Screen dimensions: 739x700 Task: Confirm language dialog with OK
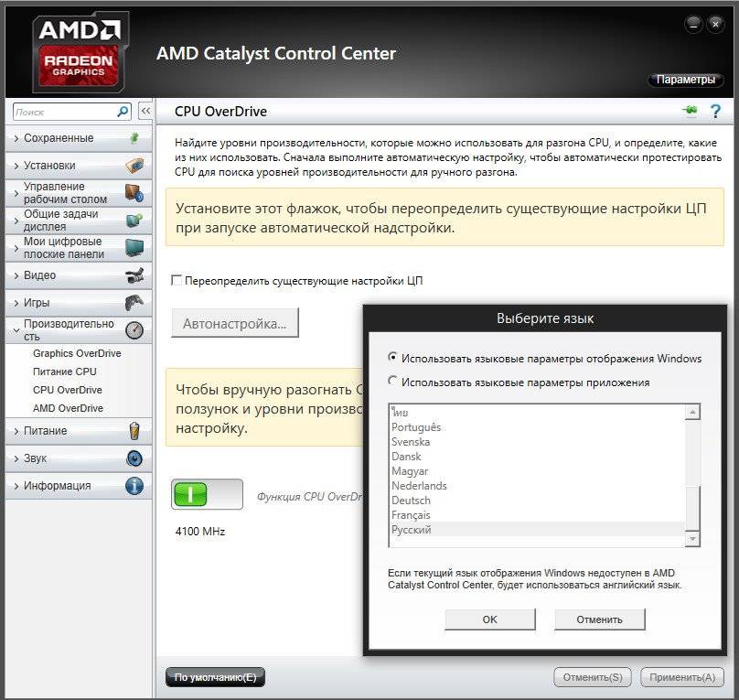(x=489, y=619)
